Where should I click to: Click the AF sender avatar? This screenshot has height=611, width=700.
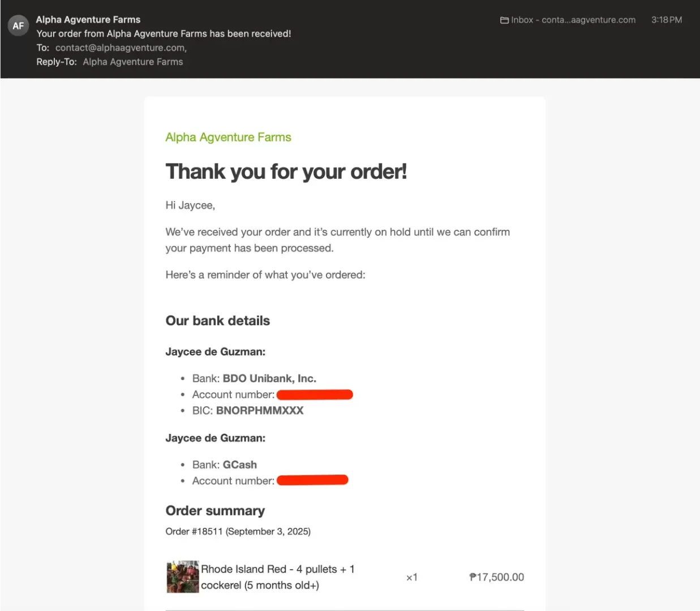tap(18, 25)
